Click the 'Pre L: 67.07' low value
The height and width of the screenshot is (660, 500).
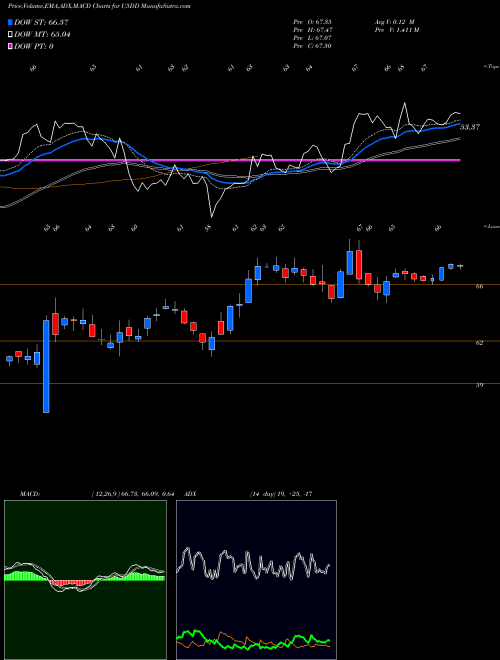pos(312,38)
